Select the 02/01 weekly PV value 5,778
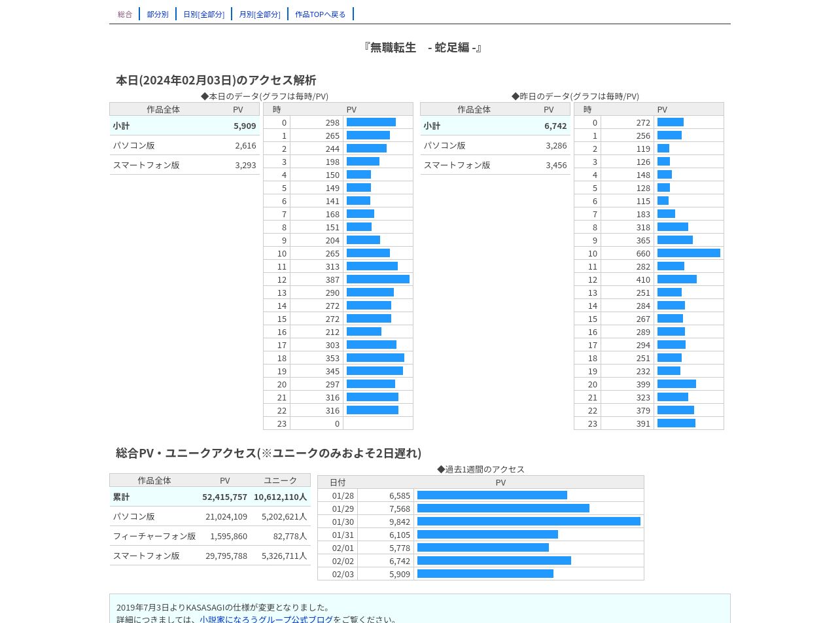The image size is (840, 623). tap(400, 548)
